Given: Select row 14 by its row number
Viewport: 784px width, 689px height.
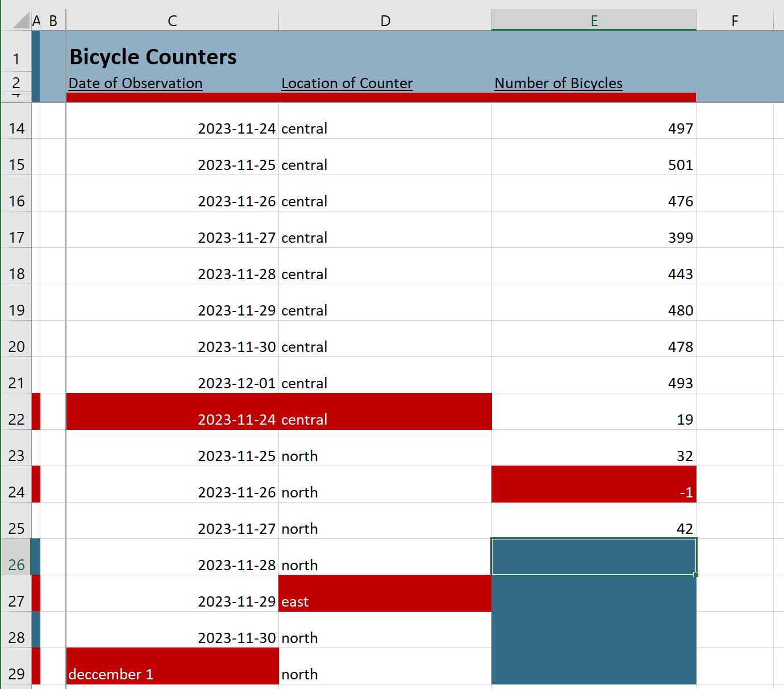Looking at the screenshot, I should [x=16, y=128].
